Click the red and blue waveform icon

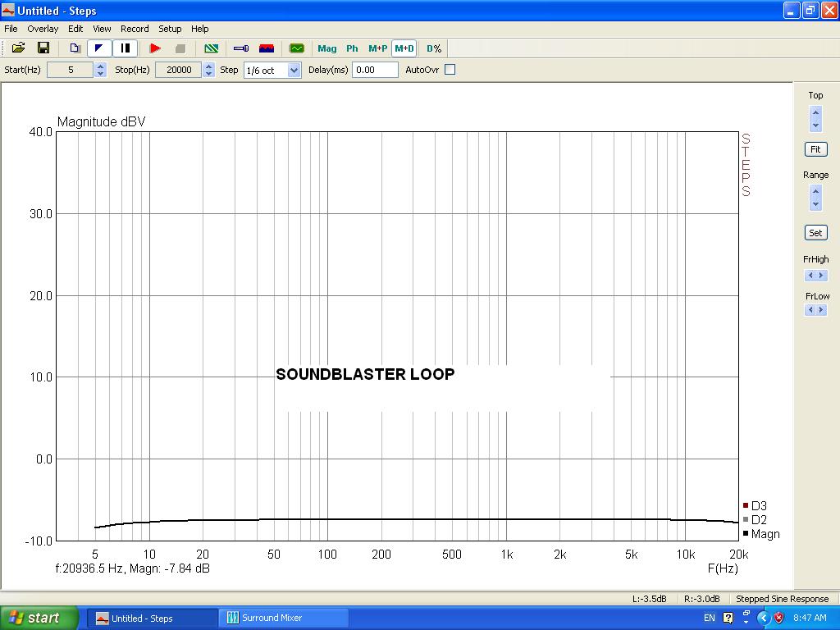(267, 48)
